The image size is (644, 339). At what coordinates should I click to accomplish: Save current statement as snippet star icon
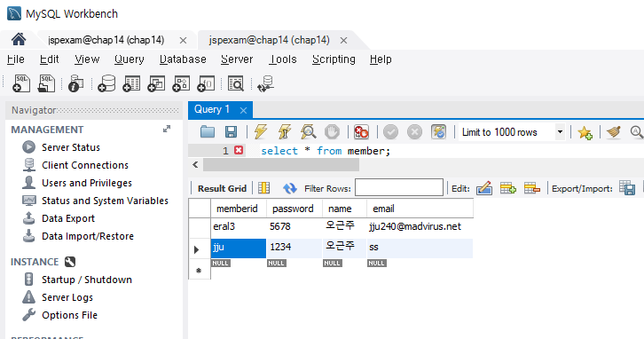tap(585, 132)
